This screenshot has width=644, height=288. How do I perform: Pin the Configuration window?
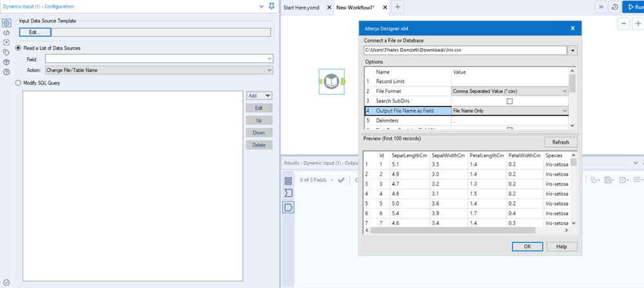tap(271, 6)
